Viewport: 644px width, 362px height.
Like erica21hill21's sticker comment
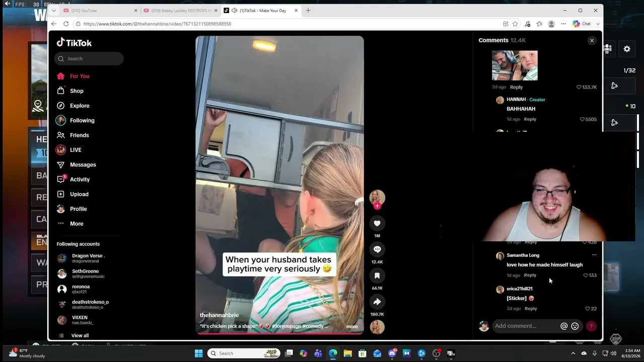[588, 309]
